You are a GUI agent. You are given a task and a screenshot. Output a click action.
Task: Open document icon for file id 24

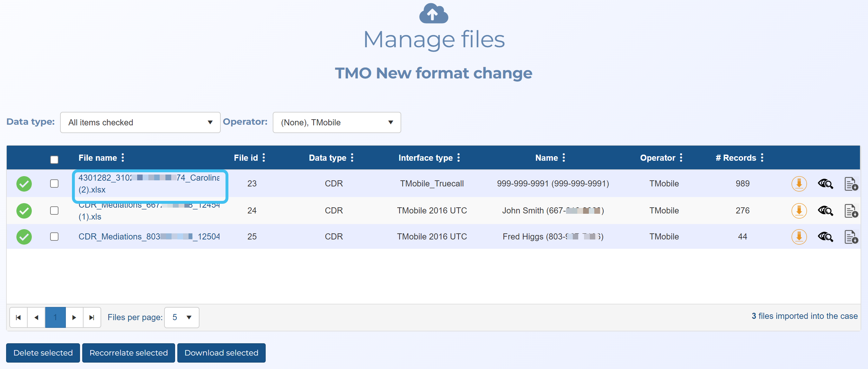[x=851, y=211]
